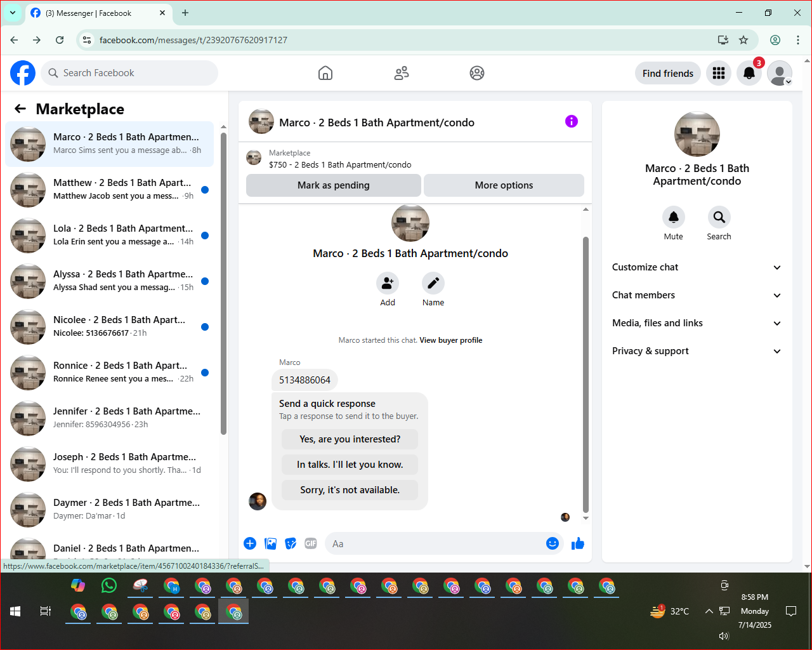Click the Search Facebook field

click(129, 73)
